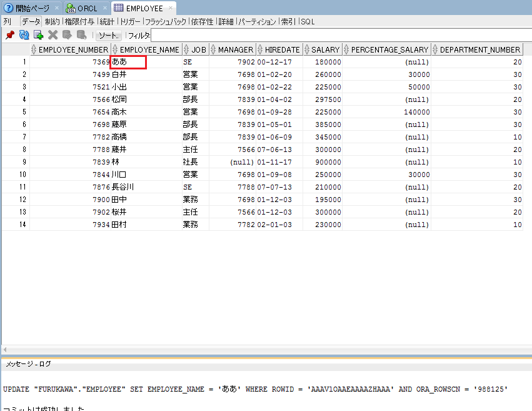Open the 制約 sub-tab
Image resolution: width=532 pixels, height=411 pixels.
coord(53,22)
